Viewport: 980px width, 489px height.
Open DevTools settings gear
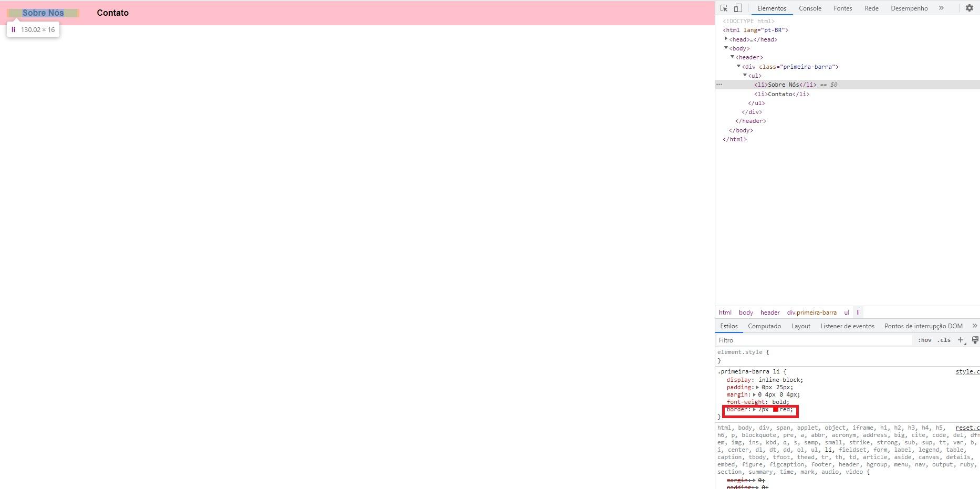pyautogui.click(x=969, y=8)
